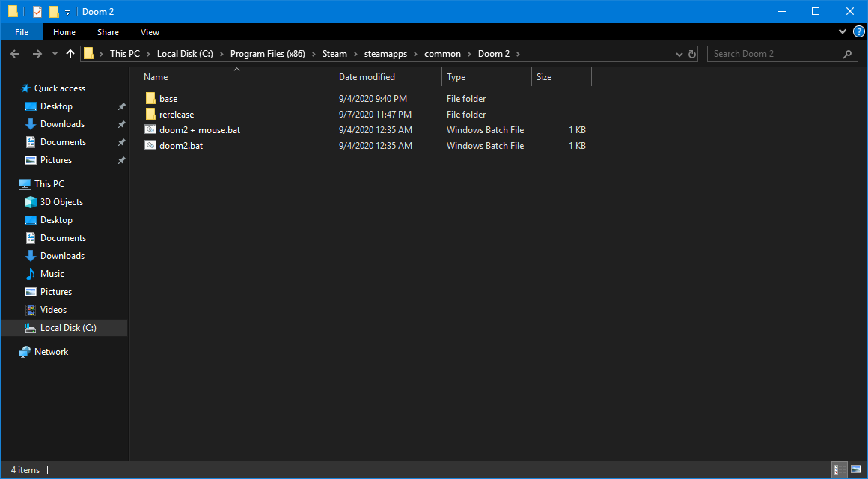Switch to the Home ribbon tab
868x479 pixels.
tap(64, 32)
